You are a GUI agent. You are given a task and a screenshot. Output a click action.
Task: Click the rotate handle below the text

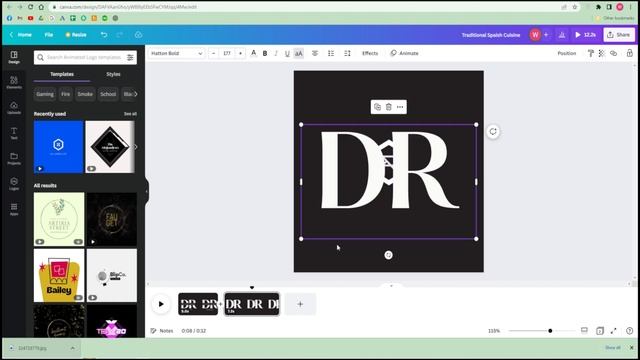click(x=388, y=255)
